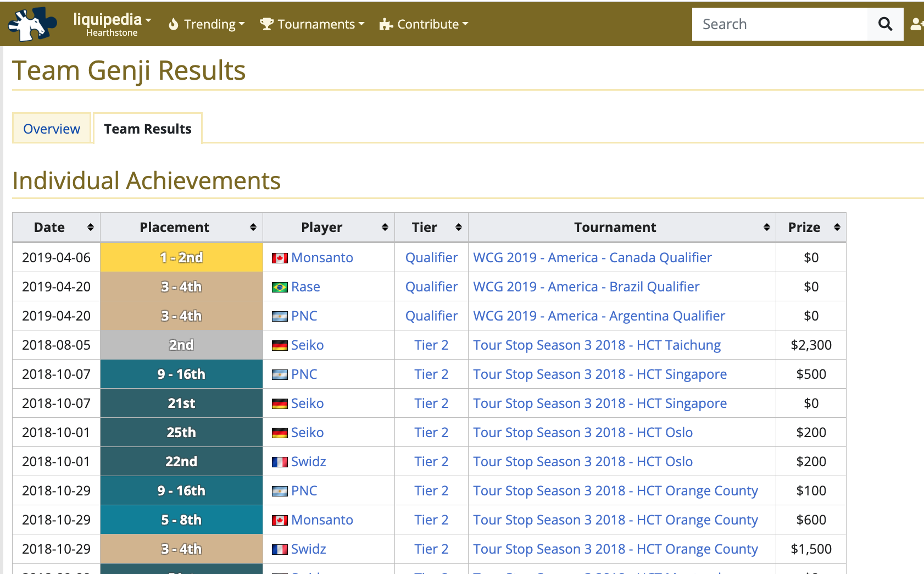Open HCT Singapore link in $500 row
The image size is (924, 574).
(x=600, y=374)
